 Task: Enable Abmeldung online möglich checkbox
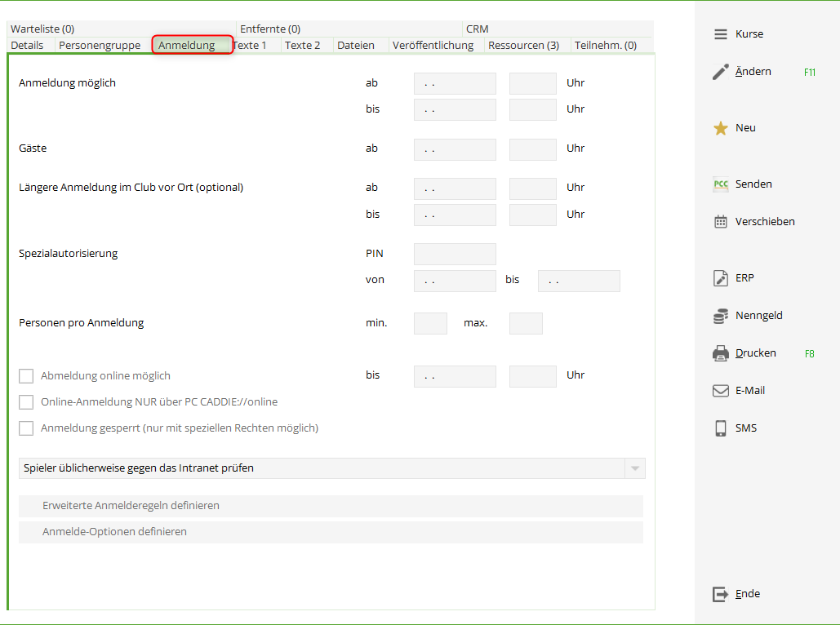click(26, 376)
